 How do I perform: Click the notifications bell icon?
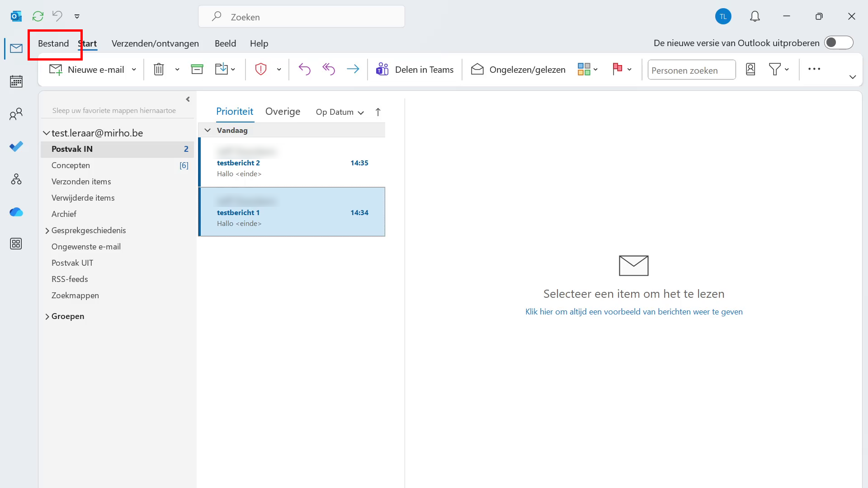755,17
